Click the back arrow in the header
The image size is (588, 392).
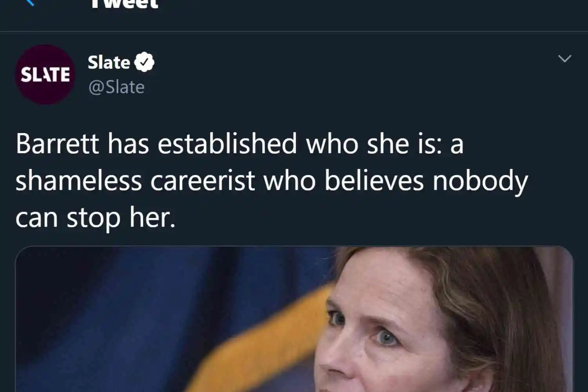(x=29, y=2)
